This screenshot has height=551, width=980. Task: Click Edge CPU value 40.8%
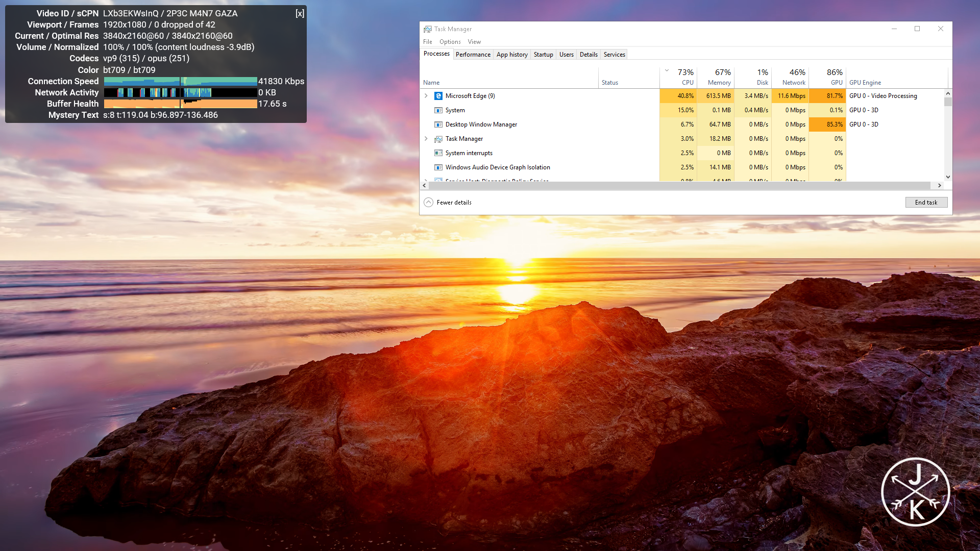click(678, 96)
